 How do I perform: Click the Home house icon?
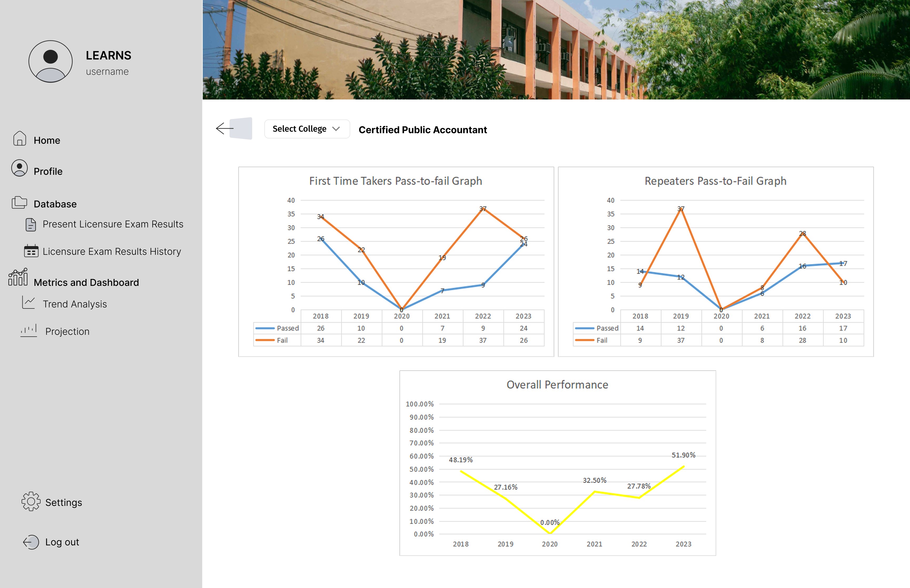[x=19, y=139]
